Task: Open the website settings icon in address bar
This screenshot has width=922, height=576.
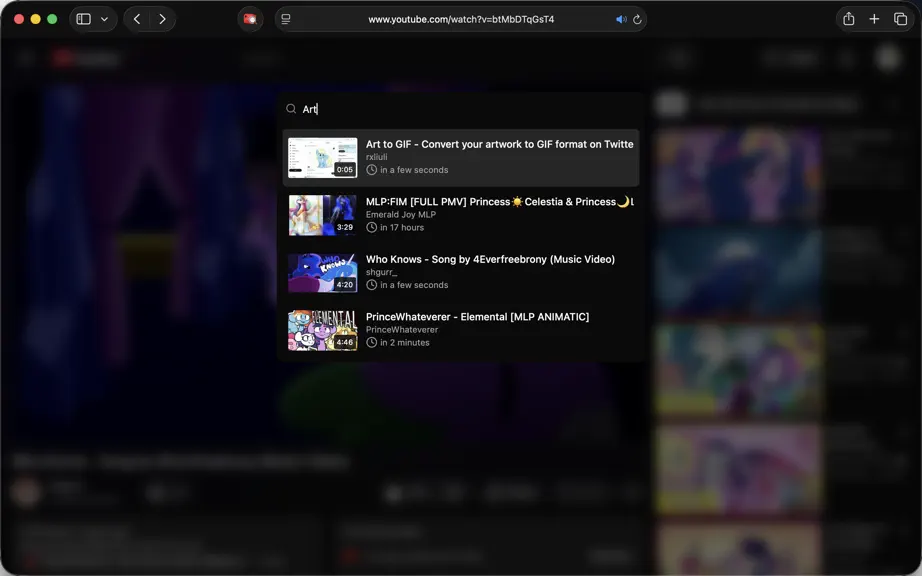Action: (x=286, y=19)
